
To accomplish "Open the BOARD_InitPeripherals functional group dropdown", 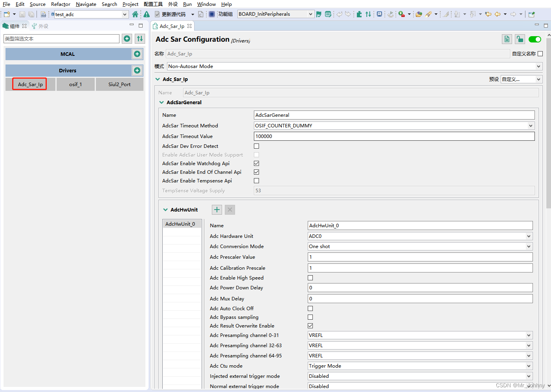I will point(275,14).
